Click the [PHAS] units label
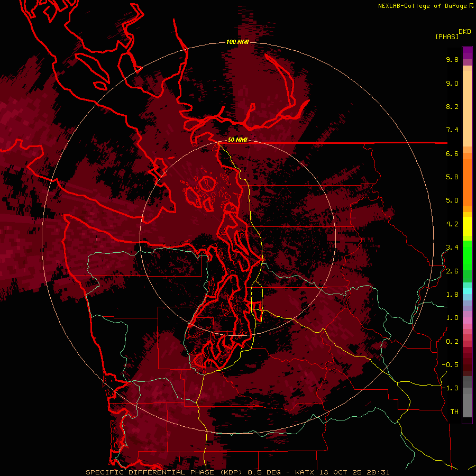The height and width of the screenshot is (476, 476). (x=447, y=37)
